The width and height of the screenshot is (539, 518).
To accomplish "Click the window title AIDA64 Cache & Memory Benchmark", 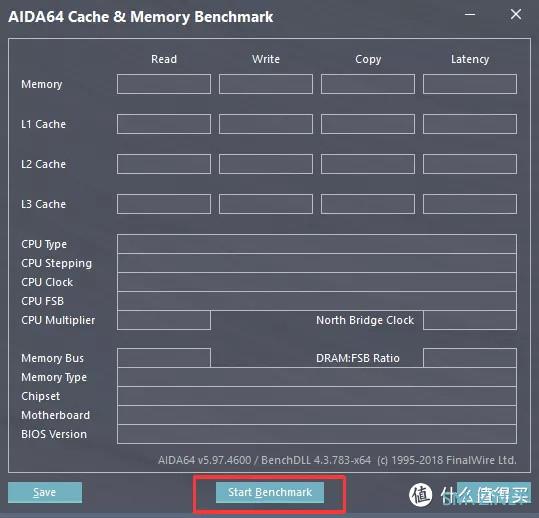I will tap(141, 17).
